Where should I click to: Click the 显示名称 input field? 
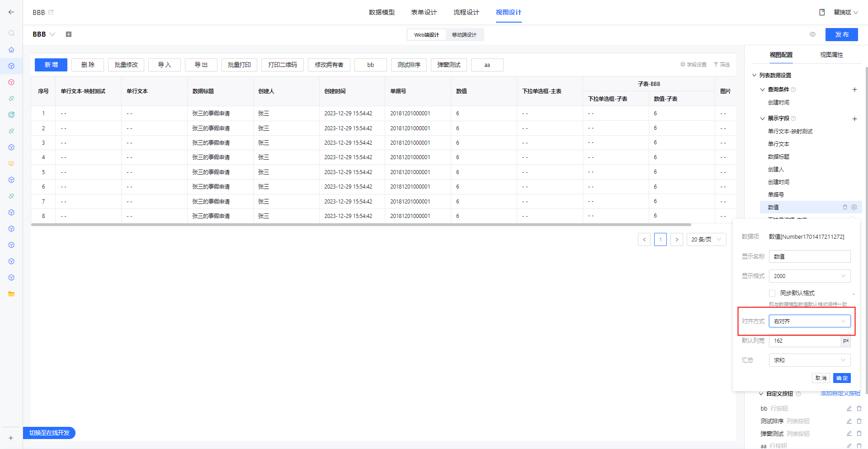[x=810, y=256]
